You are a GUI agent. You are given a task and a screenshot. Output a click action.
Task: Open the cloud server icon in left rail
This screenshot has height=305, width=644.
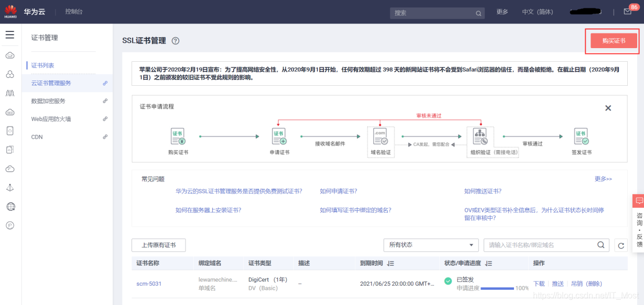pos(10,55)
